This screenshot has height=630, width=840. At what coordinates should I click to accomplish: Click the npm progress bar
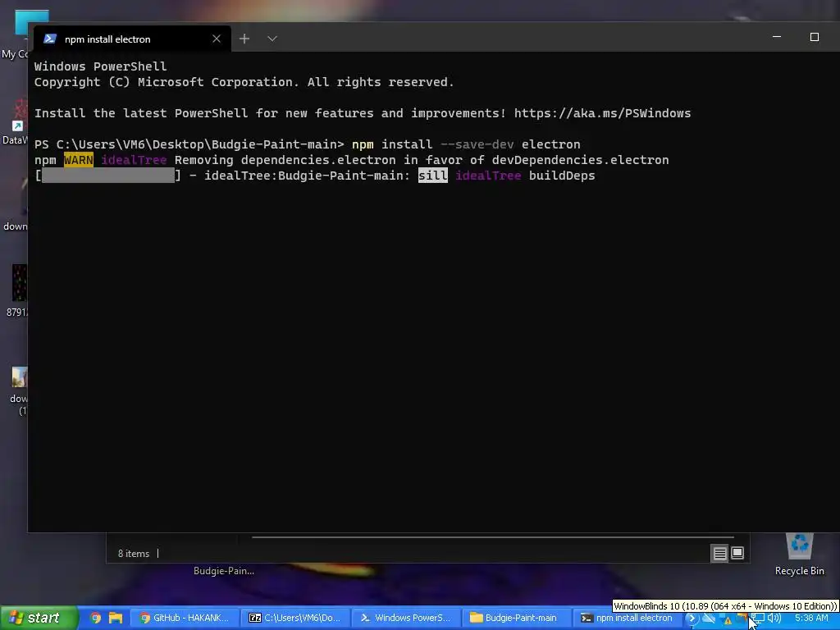108,176
